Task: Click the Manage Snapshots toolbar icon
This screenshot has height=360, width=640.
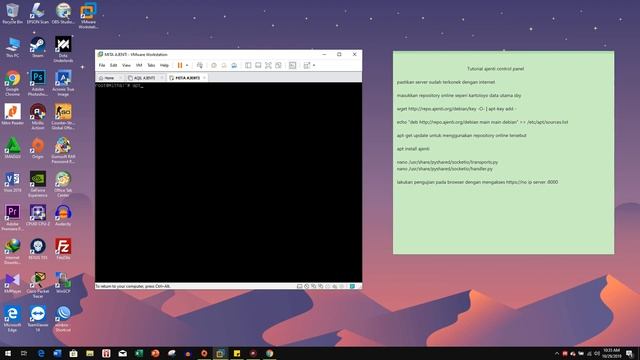Action: 234,65
